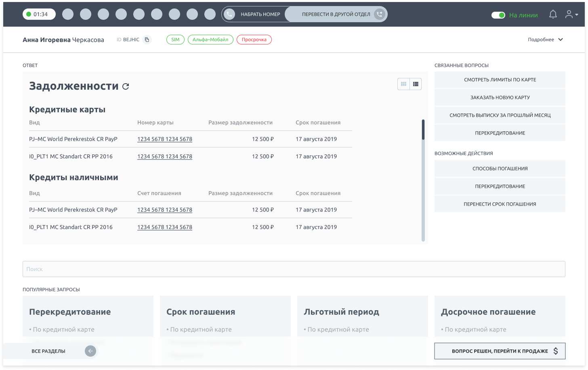Screen dimensions: 588x370
Task: Copy the client ID BEJHIC
Action: coord(147,40)
